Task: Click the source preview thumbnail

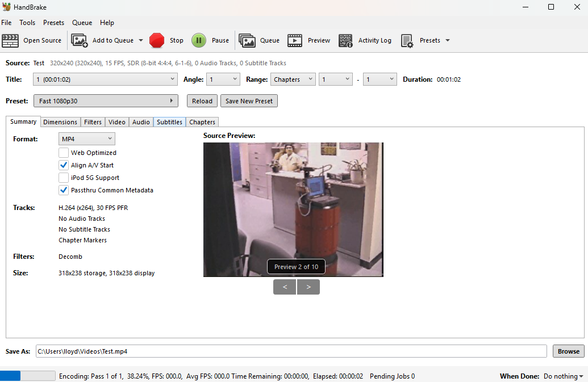Action: tap(293, 209)
